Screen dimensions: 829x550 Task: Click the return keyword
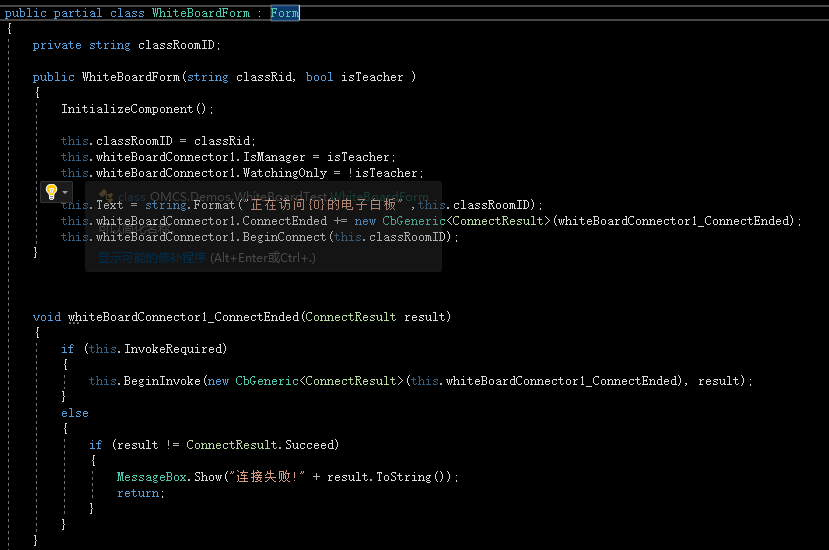point(138,493)
